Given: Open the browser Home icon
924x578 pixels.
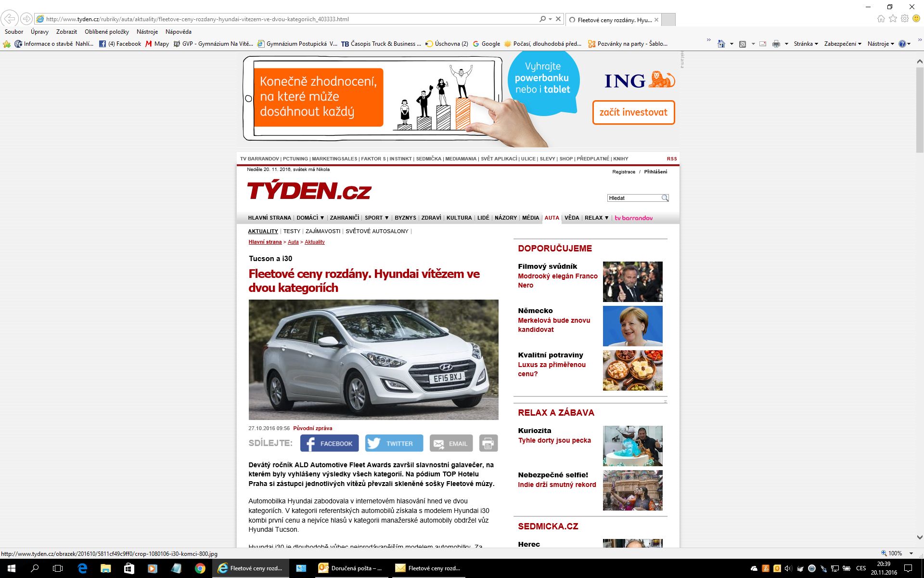Looking at the screenshot, I should (x=881, y=18).
